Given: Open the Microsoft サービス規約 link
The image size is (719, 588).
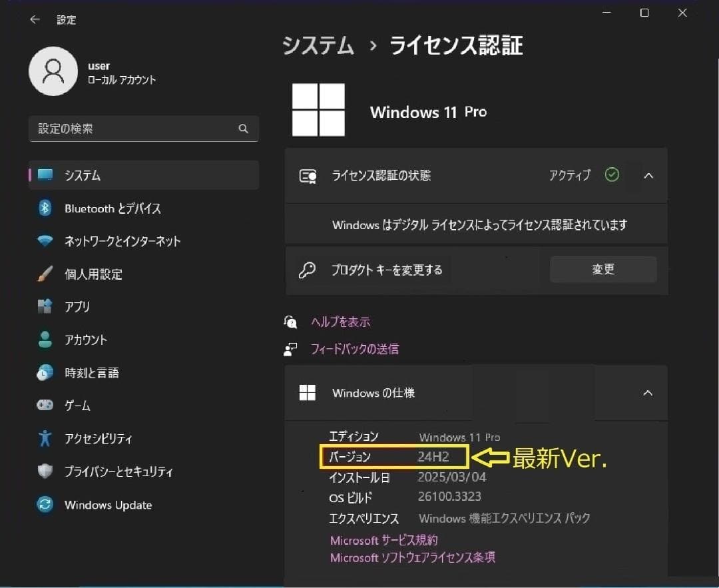Looking at the screenshot, I should [x=384, y=540].
